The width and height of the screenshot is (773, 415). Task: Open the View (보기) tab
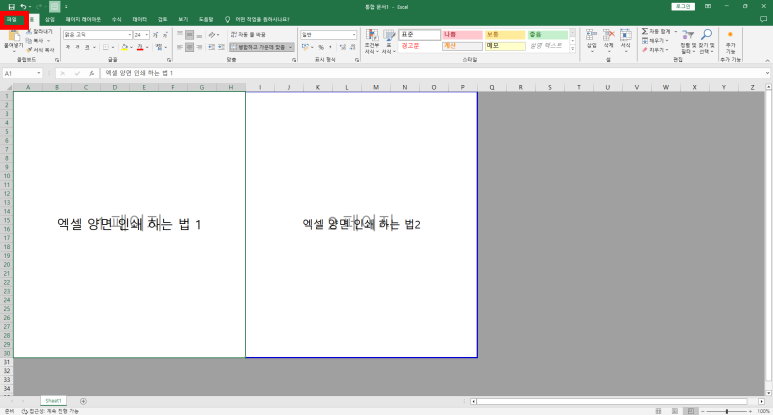coord(183,20)
